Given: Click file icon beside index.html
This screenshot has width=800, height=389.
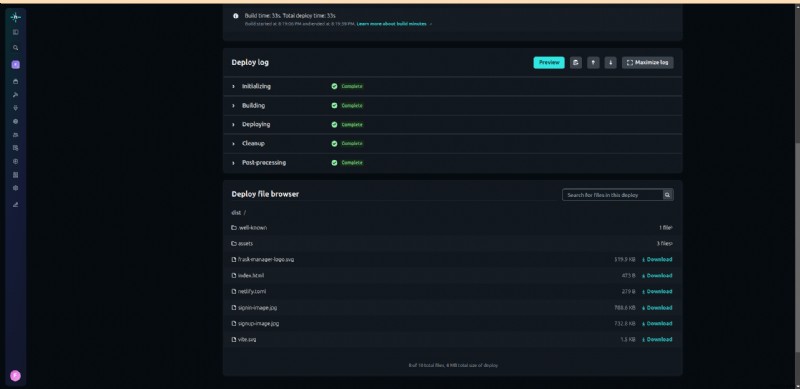Looking at the screenshot, I should click(234, 276).
